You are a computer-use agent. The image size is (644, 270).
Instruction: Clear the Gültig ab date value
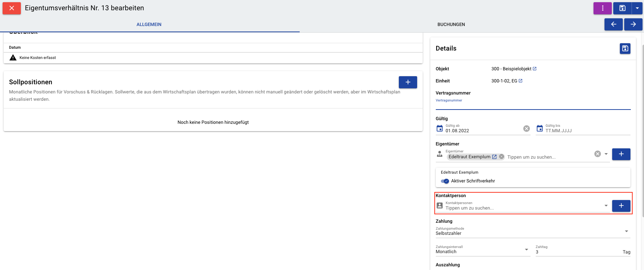[x=527, y=129]
